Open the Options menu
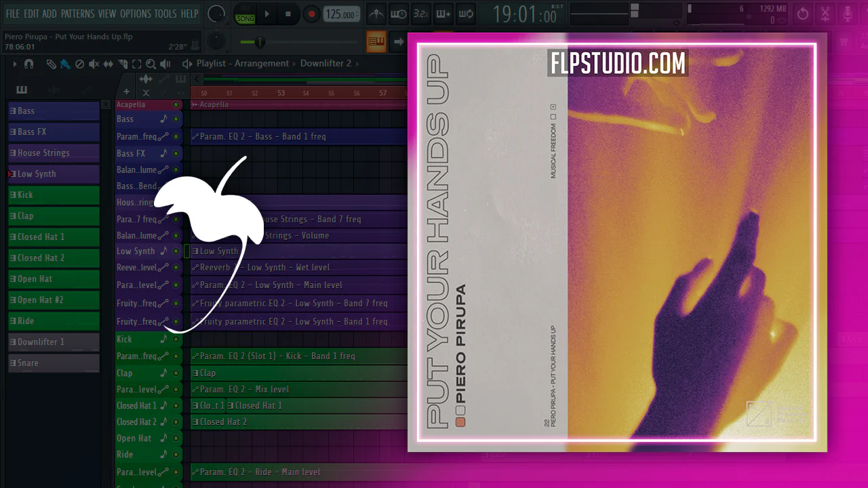This screenshot has height=488, width=868. tap(136, 14)
